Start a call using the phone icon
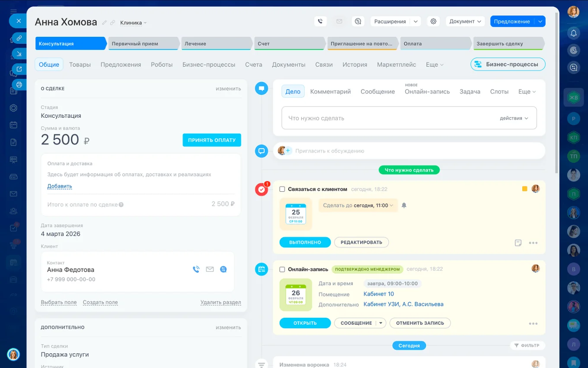This screenshot has height=368, width=588. [x=320, y=21]
